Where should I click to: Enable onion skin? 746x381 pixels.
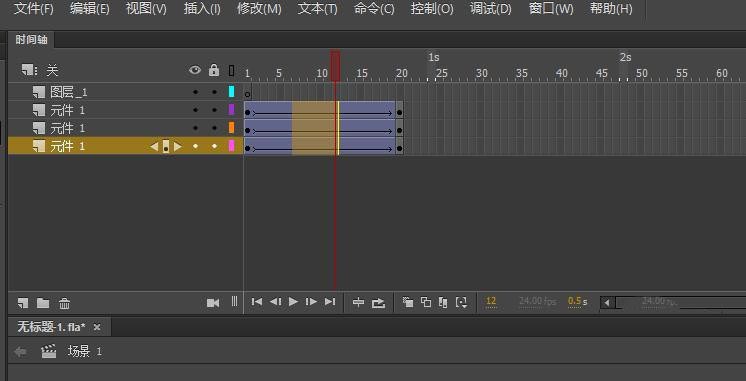pyautogui.click(x=408, y=302)
